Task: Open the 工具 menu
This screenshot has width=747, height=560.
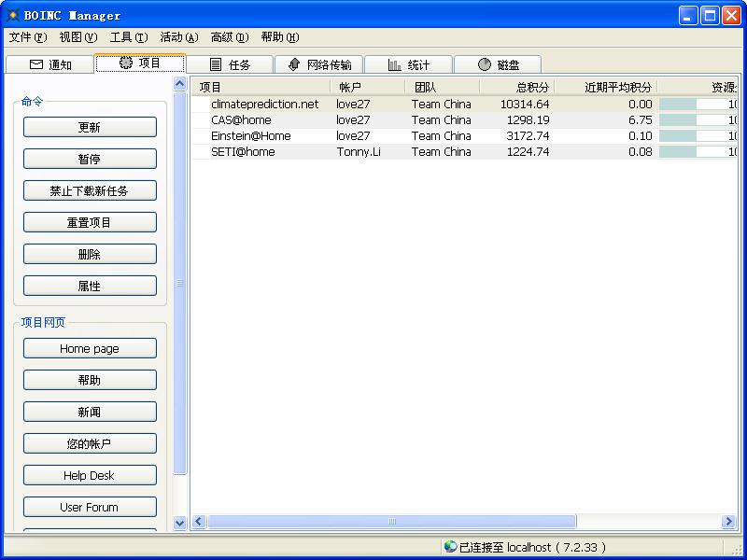Action: click(129, 37)
